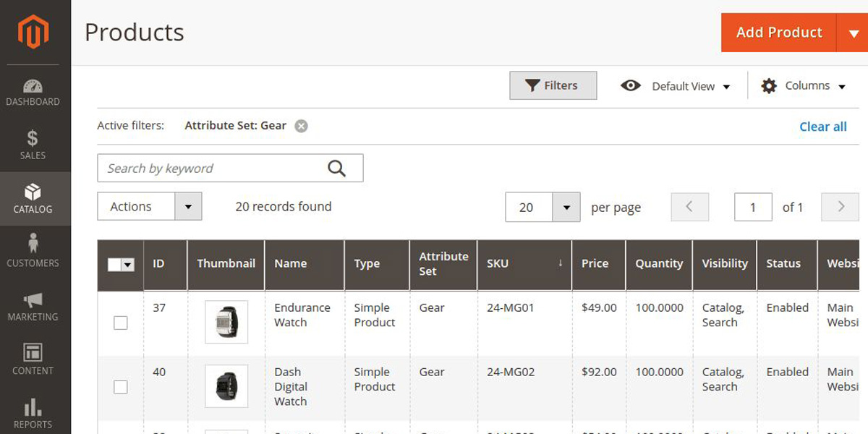
Task: Sort by the ID column
Action: point(165,264)
